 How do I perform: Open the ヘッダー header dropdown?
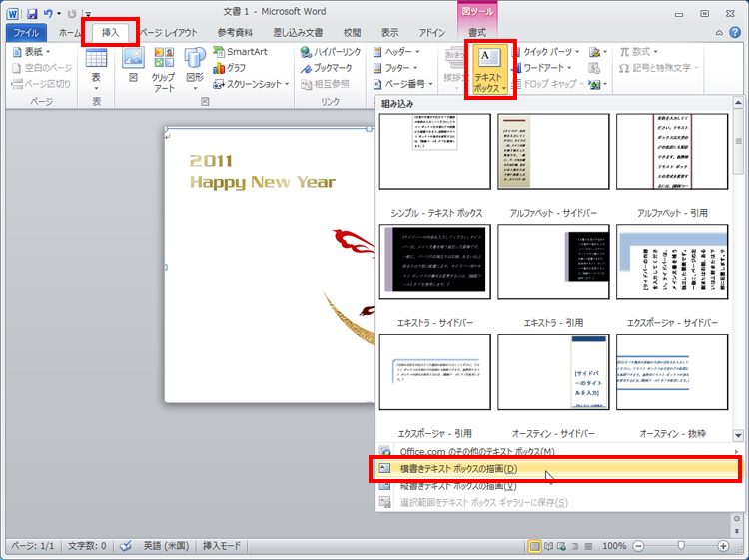click(396, 52)
